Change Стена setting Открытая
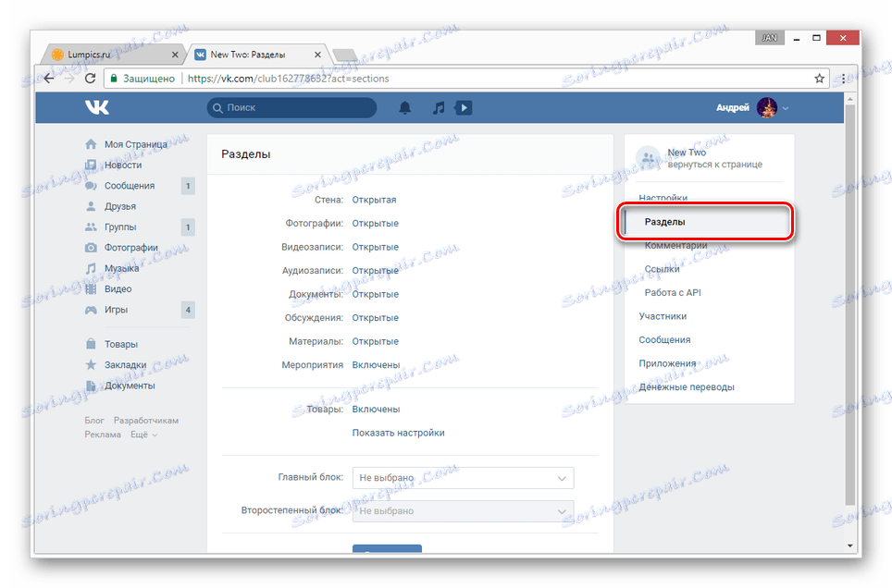Screen dimensions: 892x588 point(374,200)
